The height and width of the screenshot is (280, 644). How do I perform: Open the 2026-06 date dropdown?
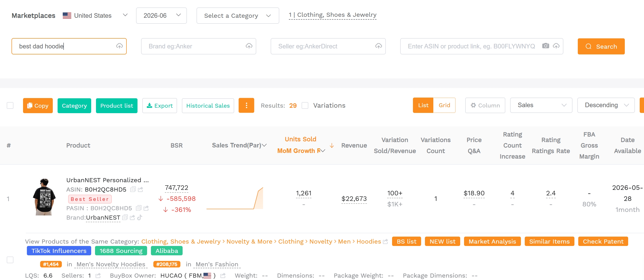tap(161, 16)
